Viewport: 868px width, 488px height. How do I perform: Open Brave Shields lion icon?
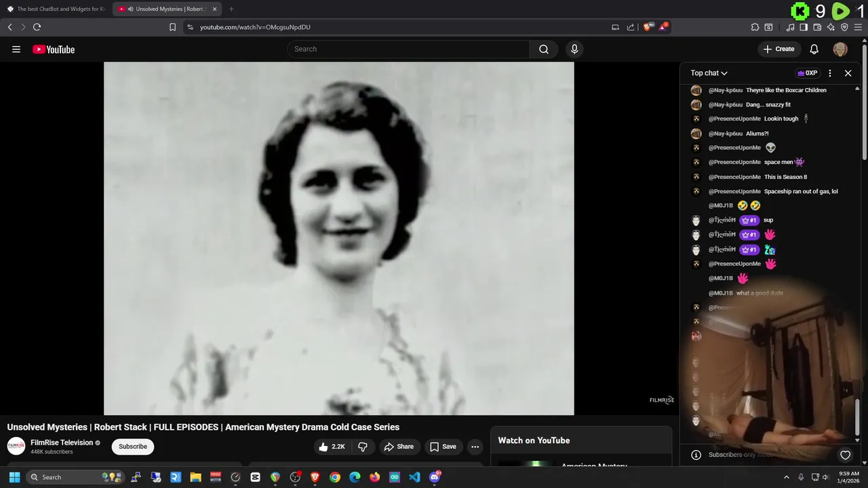point(647,27)
